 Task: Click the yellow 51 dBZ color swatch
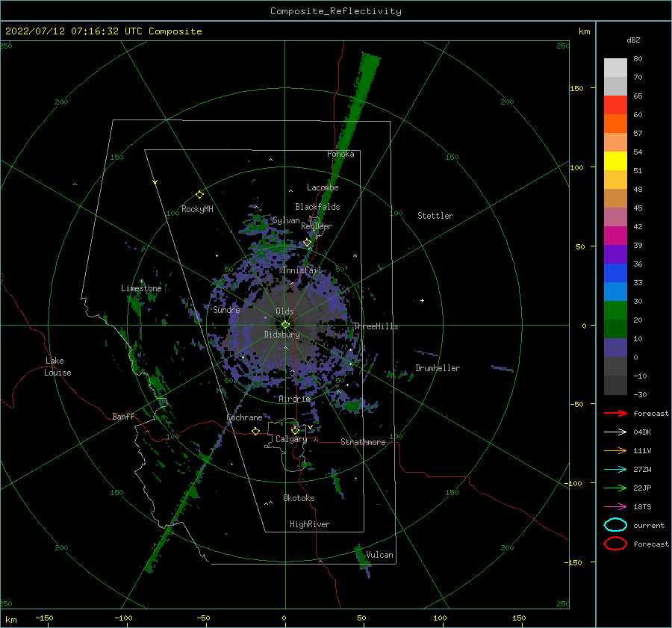[615, 161]
